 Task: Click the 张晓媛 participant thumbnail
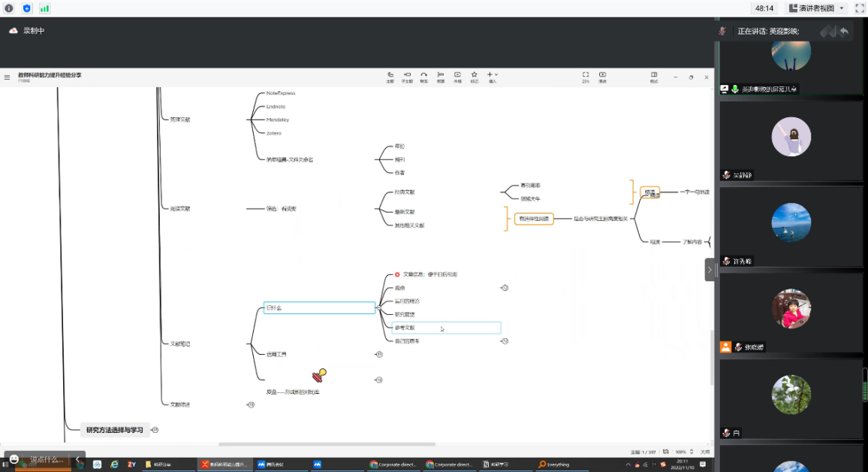click(791, 314)
